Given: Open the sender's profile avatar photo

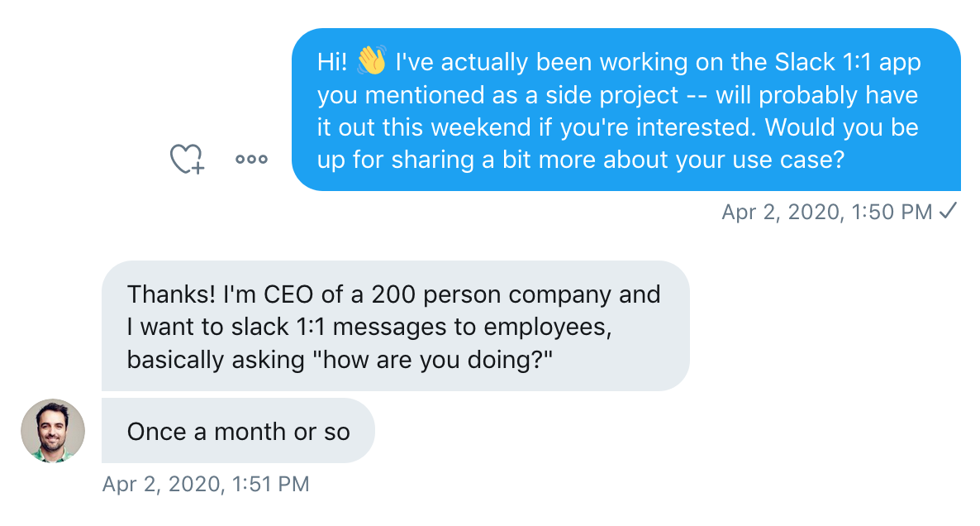Looking at the screenshot, I should pyautogui.click(x=53, y=430).
